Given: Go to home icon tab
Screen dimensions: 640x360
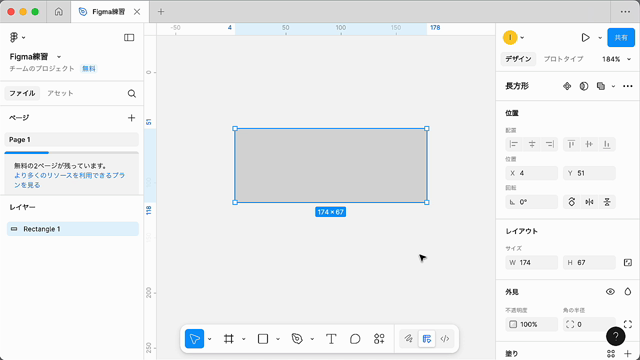Looking at the screenshot, I should click(x=59, y=12).
